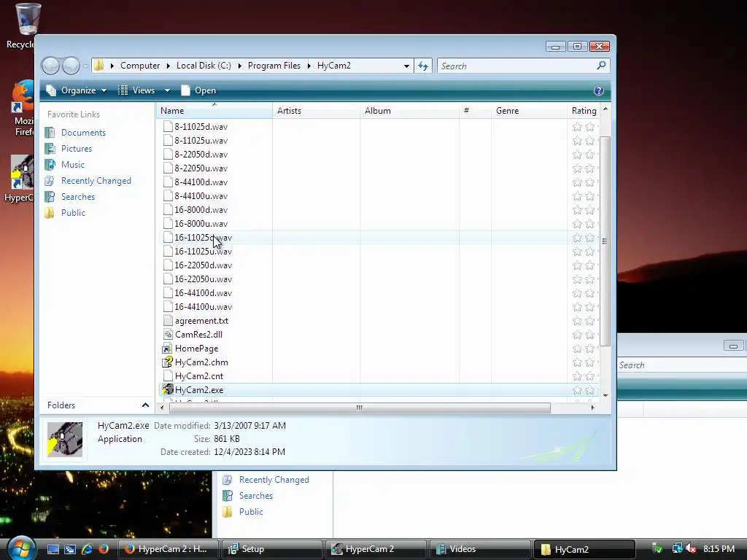Screen dimensions: 747x560
Task: Select the file HyCam2.cnt
Action: tap(198, 376)
